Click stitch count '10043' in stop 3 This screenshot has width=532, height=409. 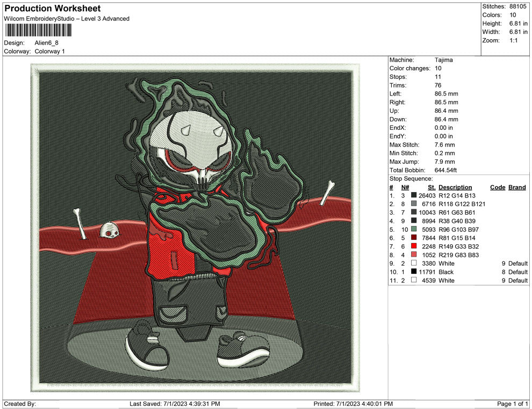pos(427,213)
